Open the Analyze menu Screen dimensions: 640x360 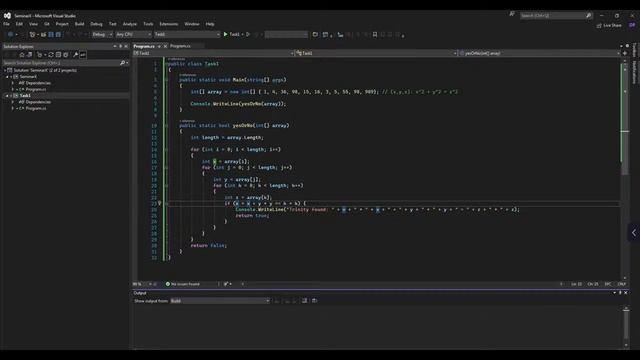pos(130,24)
